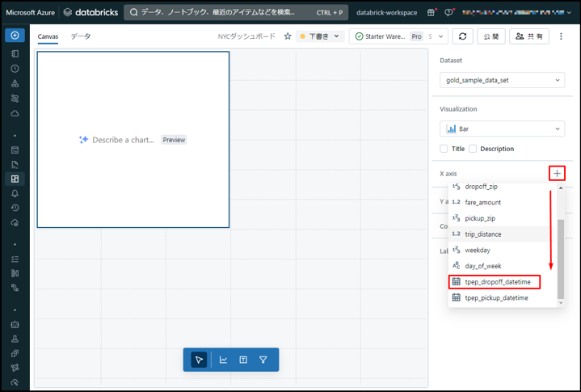This screenshot has width=581, height=392.
Task: Star the NYC dashboard as favorite
Action: pos(288,36)
